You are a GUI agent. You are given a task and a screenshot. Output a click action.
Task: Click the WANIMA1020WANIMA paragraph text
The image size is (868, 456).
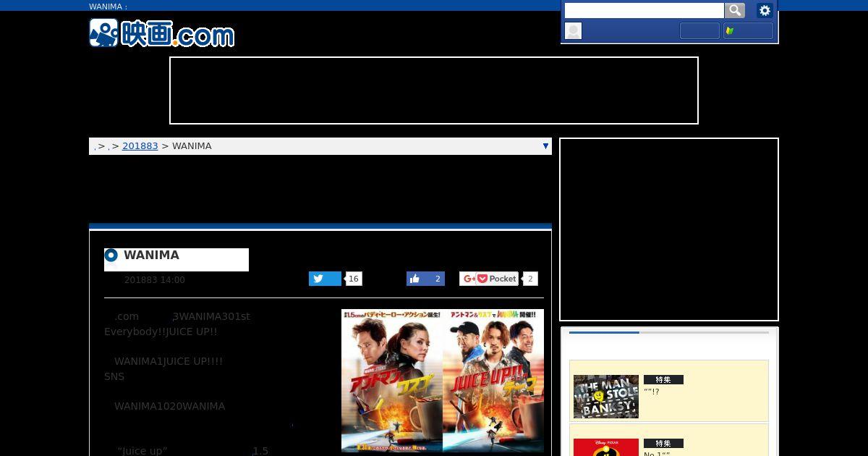pos(169,406)
